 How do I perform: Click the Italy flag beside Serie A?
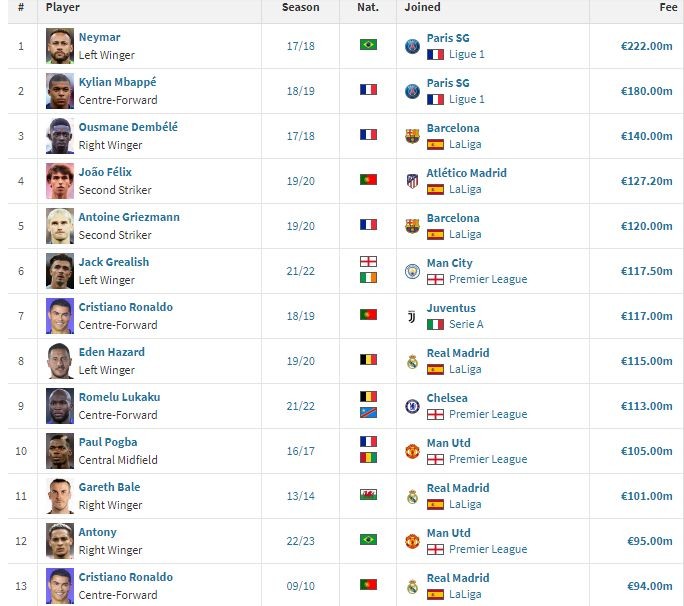click(435, 324)
